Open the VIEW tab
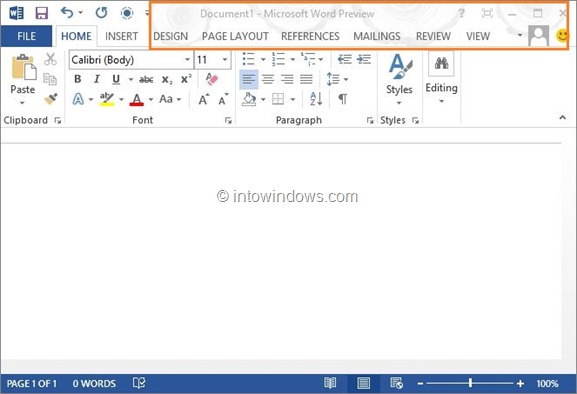 [x=478, y=36]
